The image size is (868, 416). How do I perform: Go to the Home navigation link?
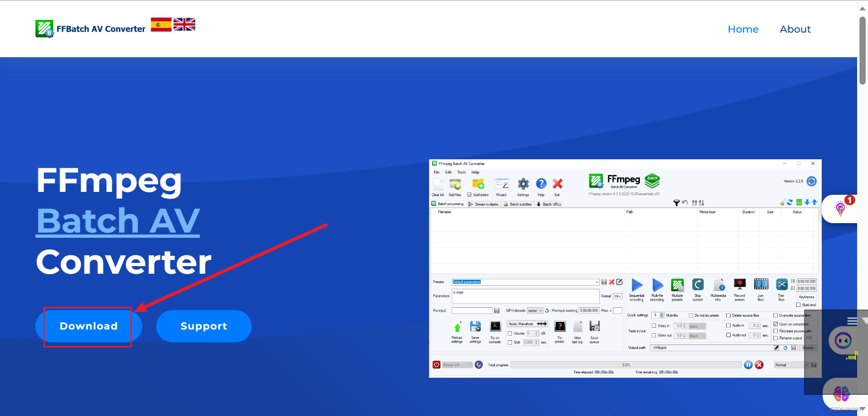[743, 29]
